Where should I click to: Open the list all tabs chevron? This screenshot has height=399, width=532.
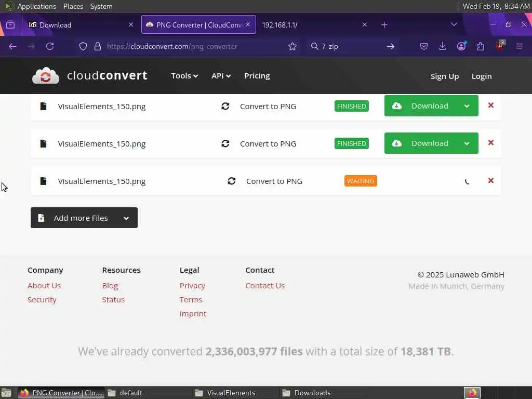(x=454, y=24)
